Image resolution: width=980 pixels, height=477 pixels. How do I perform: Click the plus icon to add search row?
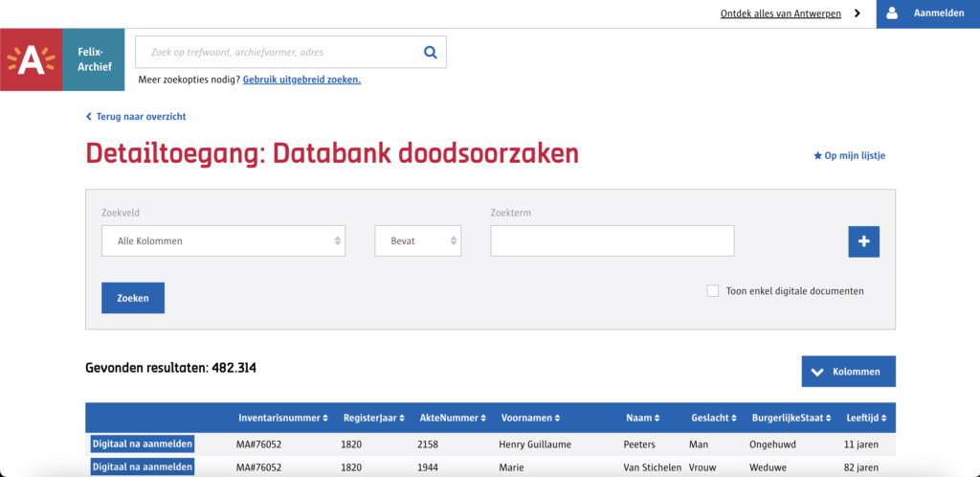point(863,241)
